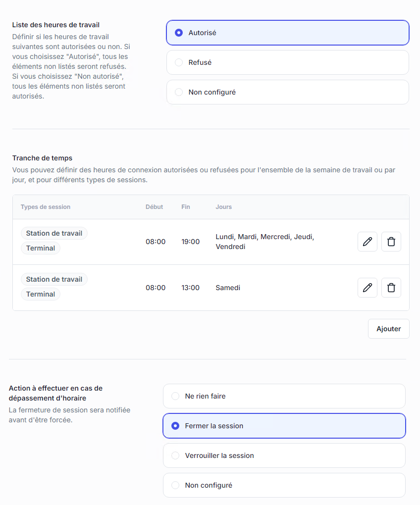Click the Jours column header
The width and height of the screenshot is (420, 505).
223,207
